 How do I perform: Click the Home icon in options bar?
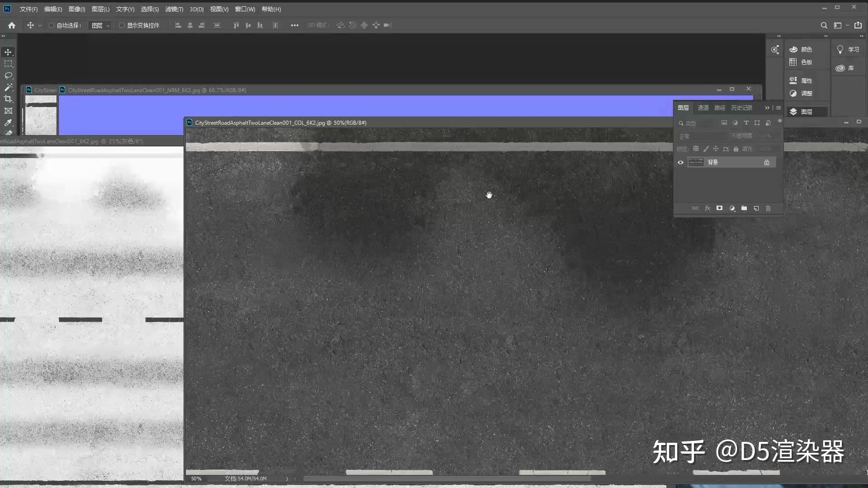(12, 25)
